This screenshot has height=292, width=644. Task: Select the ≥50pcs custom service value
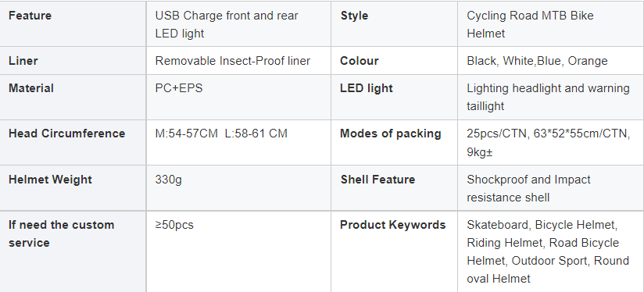pos(174,225)
